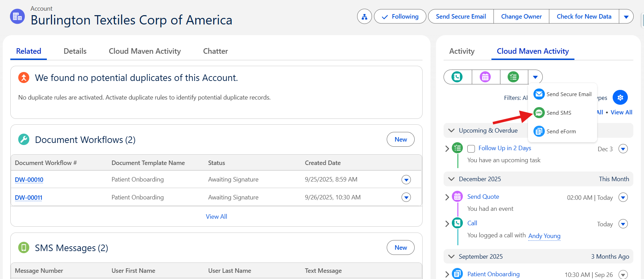Expand the Patient Onboarding activity details

(x=447, y=274)
